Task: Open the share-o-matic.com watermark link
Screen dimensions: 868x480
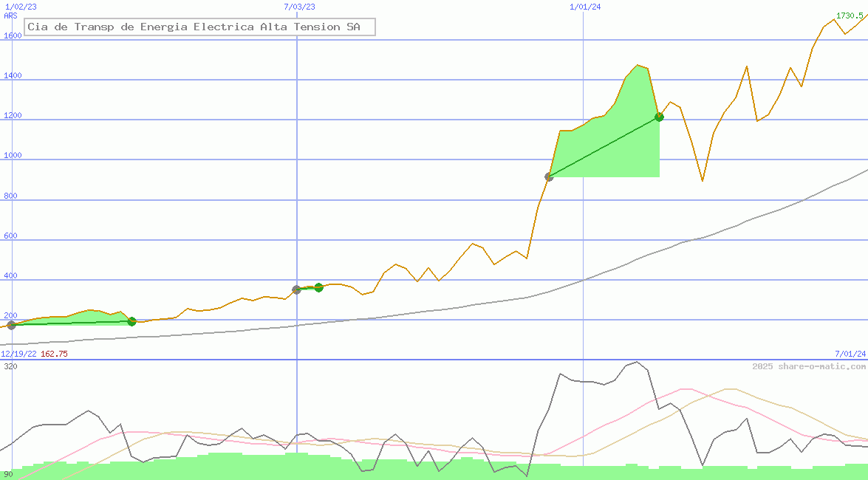Action: point(809,366)
